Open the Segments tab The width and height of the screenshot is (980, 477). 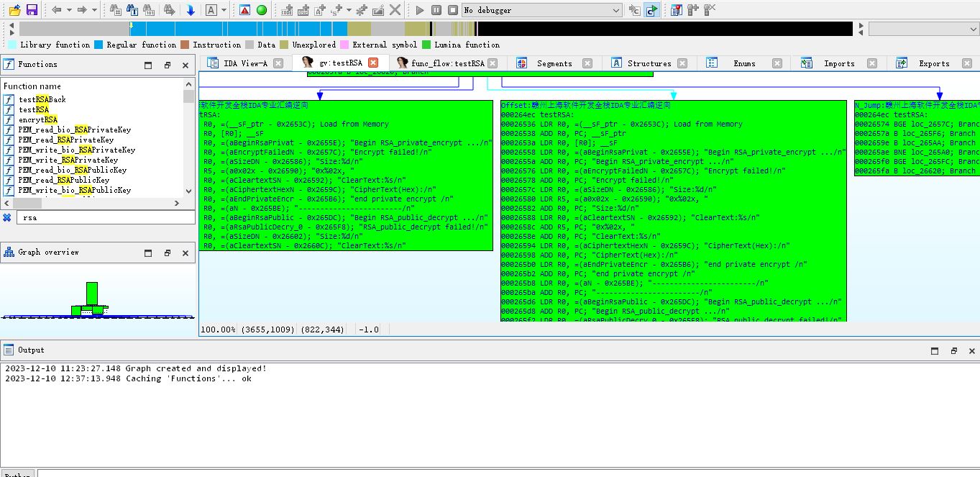(x=554, y=63)
